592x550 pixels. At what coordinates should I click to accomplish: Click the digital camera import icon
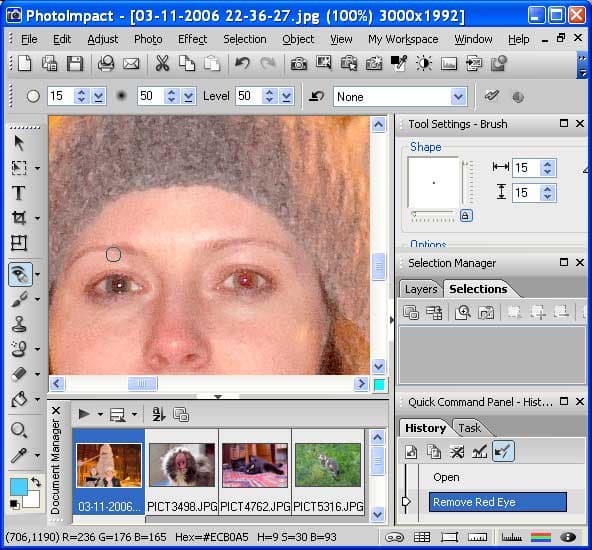(x=299, y=63)
